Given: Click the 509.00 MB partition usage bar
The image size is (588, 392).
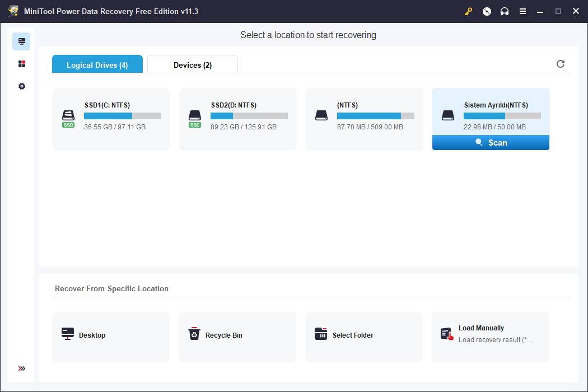Looking at the screenshot, I should point(376,116).
